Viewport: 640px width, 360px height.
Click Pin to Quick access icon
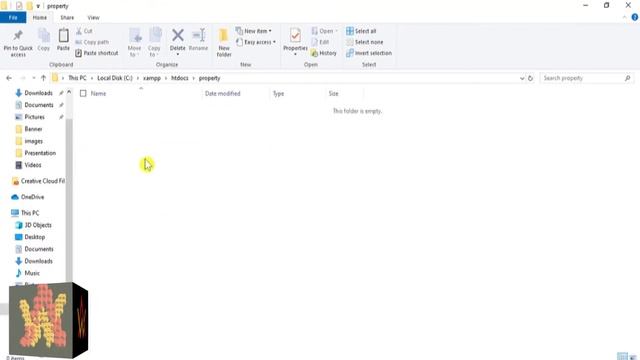click(18, 36)
